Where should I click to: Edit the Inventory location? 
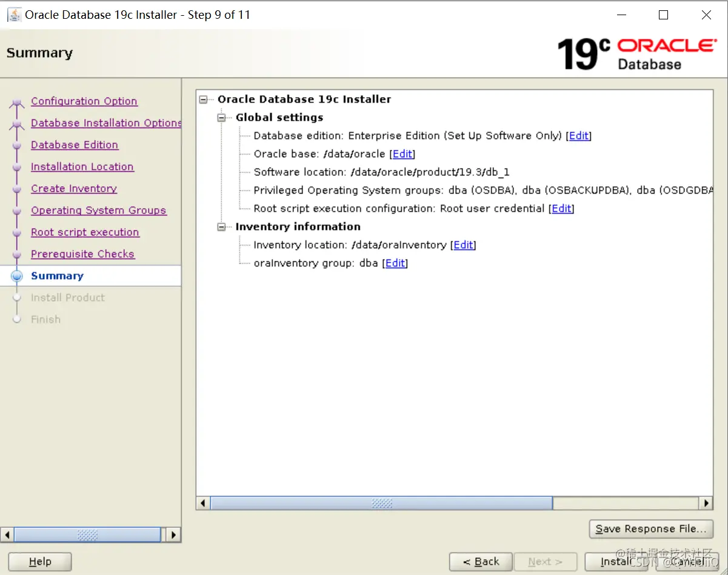pos(463,245)
